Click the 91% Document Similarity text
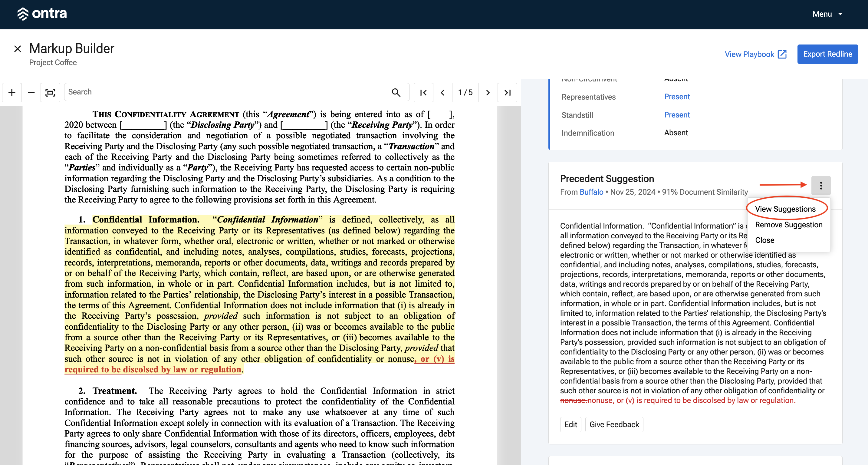 coord(705,192)
